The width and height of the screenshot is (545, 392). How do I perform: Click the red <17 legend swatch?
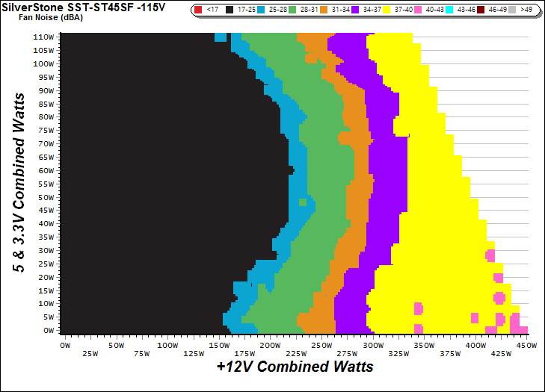[200, 10]
